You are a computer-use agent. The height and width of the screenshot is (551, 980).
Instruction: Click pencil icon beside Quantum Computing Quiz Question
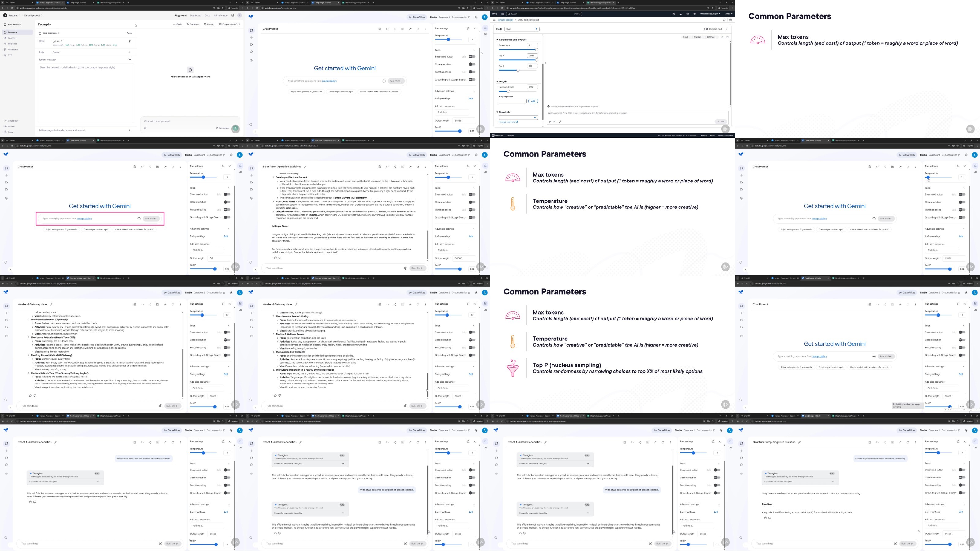799,442
